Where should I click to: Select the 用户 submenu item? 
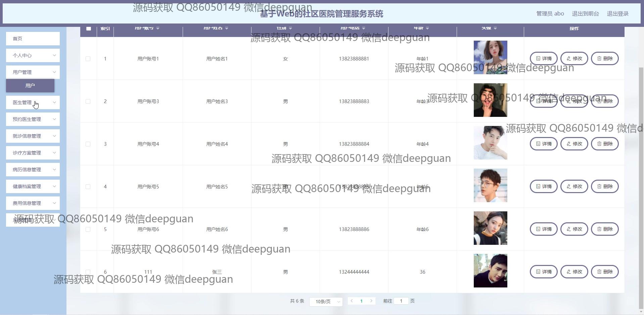[x=30, y=86]
